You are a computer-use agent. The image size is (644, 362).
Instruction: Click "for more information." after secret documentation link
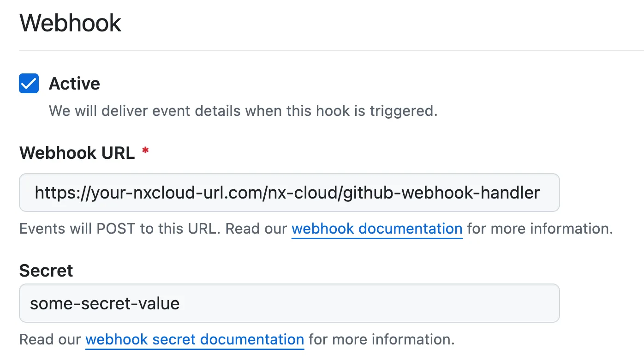click(x=382, y=339)
